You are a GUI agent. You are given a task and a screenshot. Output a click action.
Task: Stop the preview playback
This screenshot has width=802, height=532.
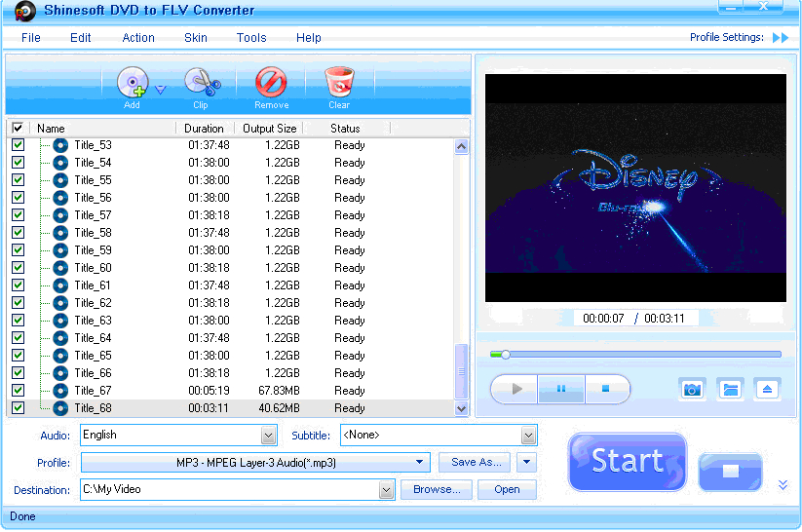coord(606,390)
